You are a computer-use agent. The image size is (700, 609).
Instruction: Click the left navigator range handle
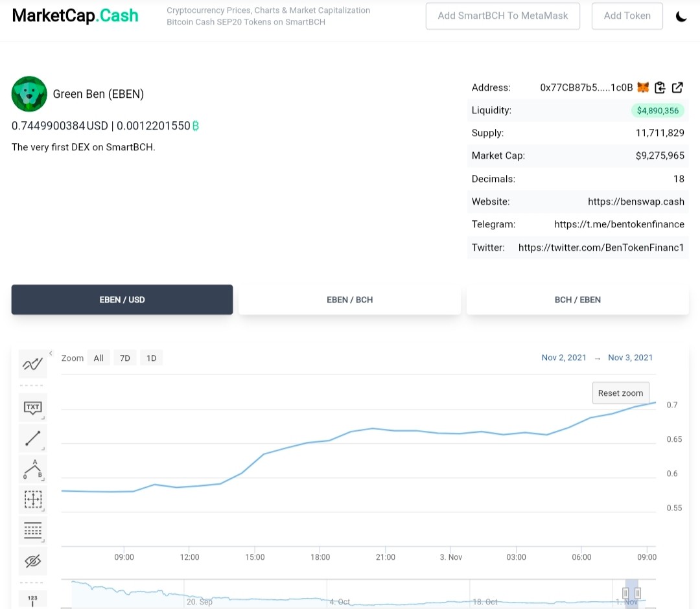click(625, 593)
